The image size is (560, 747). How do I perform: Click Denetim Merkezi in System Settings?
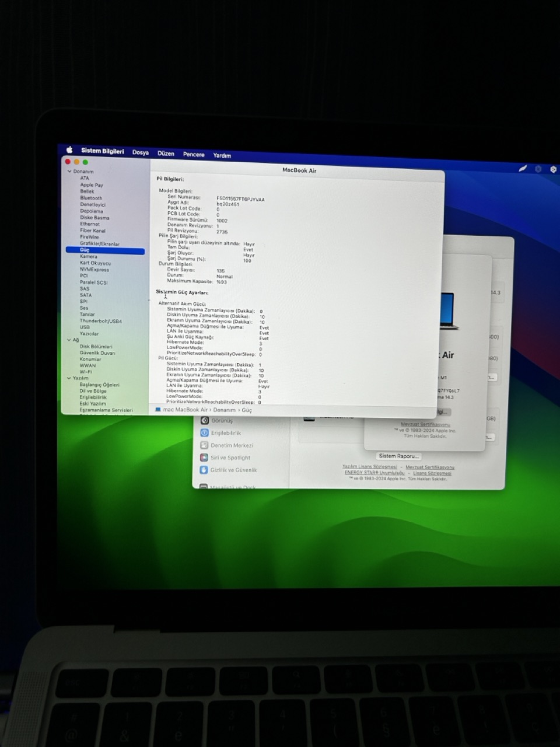click(x=232, y=445)
